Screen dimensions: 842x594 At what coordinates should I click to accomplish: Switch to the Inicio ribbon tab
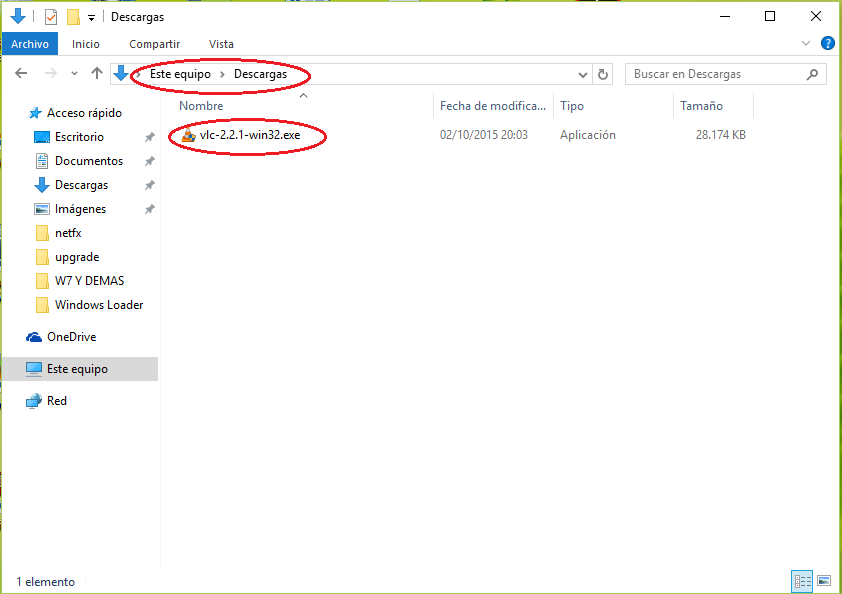click(86, 44)
